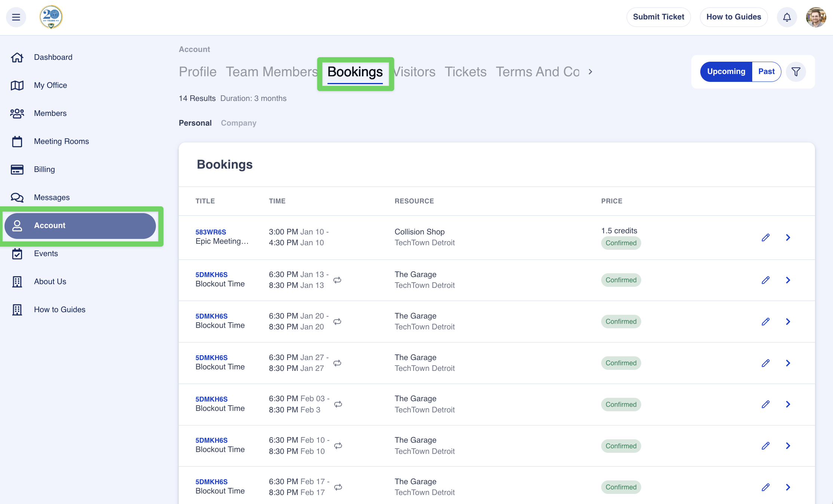Viewport: 833px width, 504px height.
Task: Expand the Feb 10 Blockout Time chevron
Action: pyautogui.click(x=788, y=446)
